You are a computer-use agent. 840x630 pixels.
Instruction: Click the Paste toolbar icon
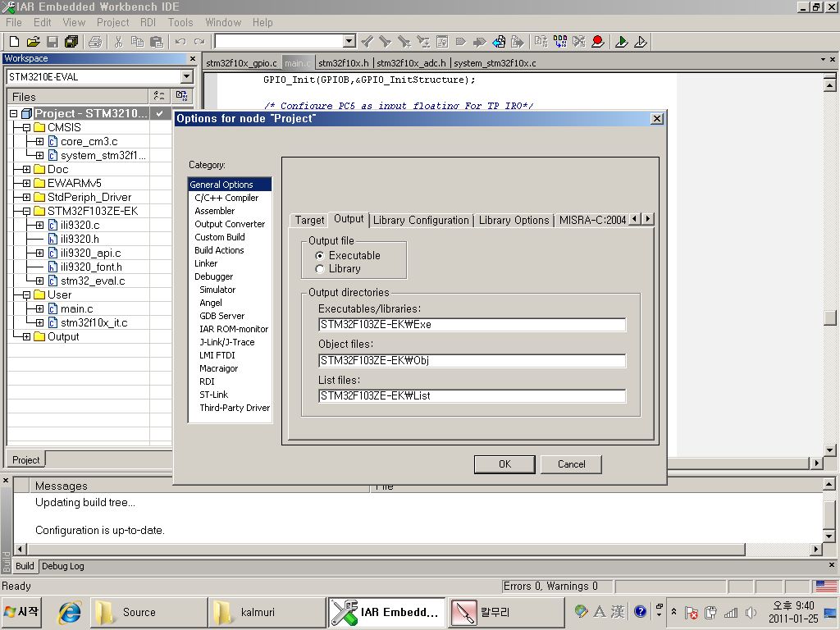157,41
